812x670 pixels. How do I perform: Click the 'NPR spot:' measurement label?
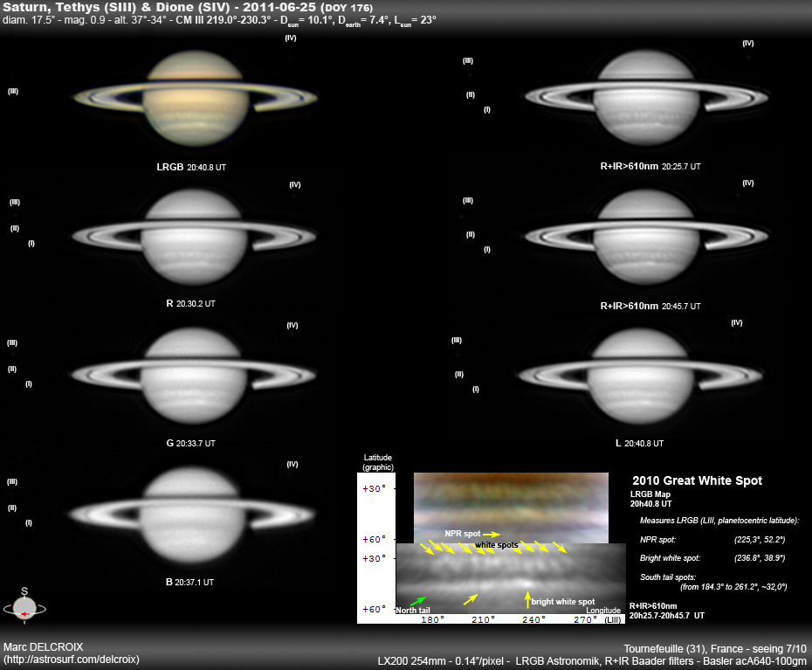click(x=657, y=540)
